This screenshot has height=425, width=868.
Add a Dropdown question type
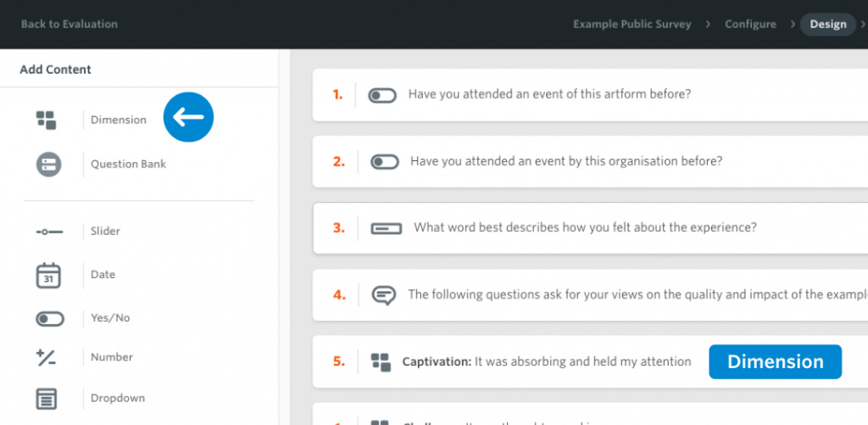[x=118, y=399]
